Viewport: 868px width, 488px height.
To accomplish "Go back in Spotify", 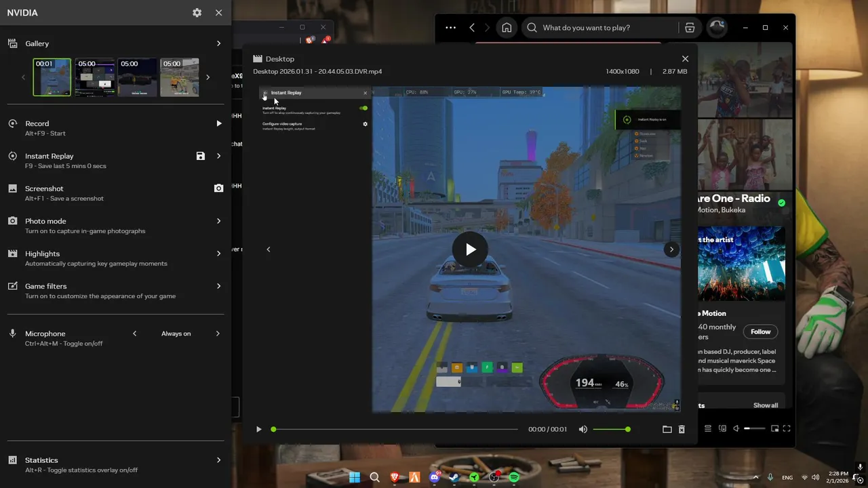I will click(x=472, y=28).
